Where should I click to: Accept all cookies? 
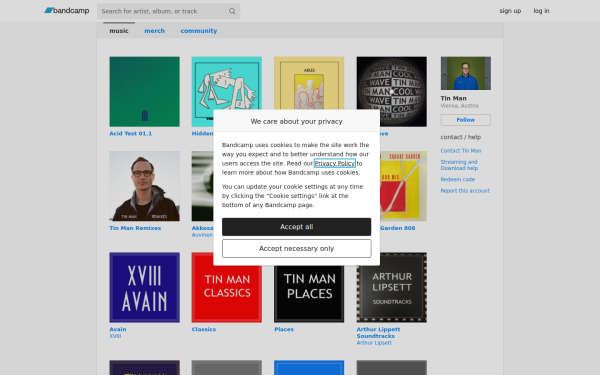click(x=297, y=227)
